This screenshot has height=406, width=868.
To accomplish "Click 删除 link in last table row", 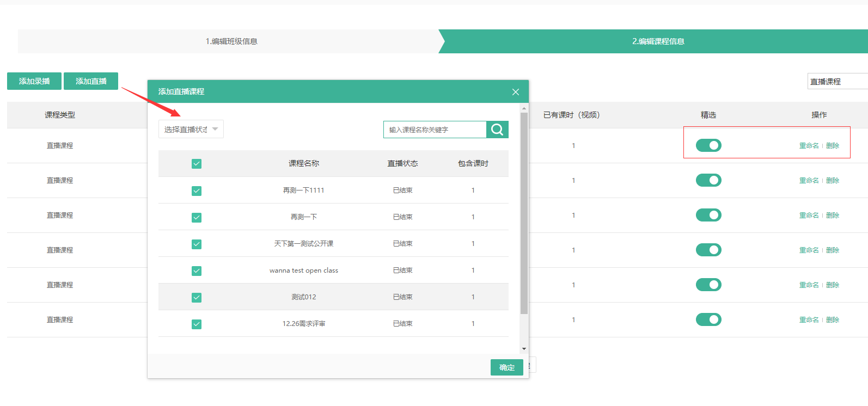I will tap(833, 320).
